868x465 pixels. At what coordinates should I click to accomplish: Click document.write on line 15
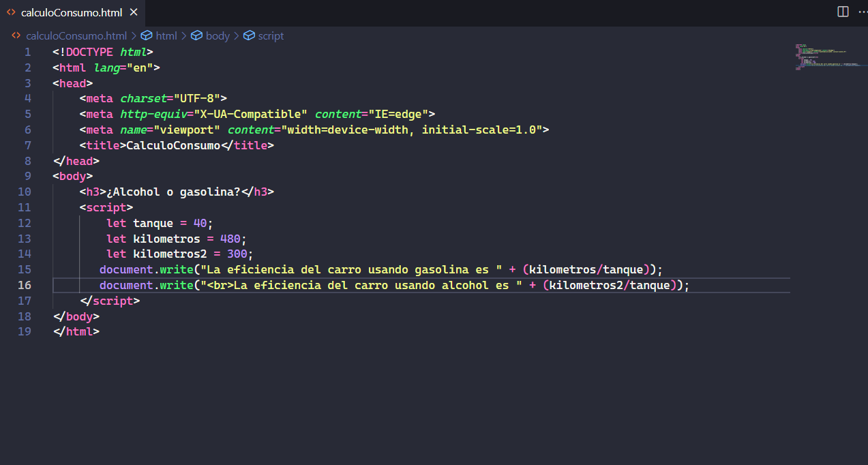pyautogui.click(x=147, y=269)
